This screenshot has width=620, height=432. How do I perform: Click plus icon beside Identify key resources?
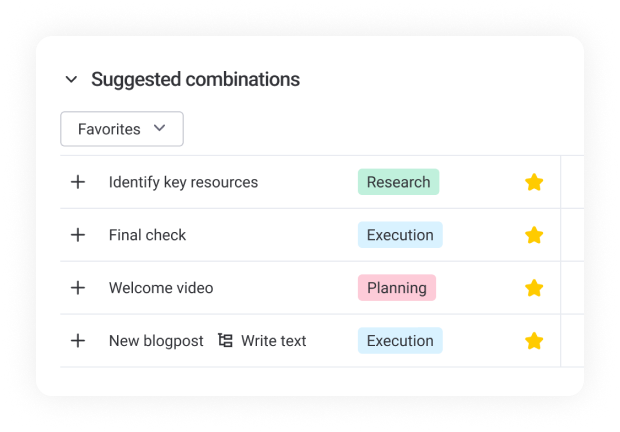pos(78,182)
